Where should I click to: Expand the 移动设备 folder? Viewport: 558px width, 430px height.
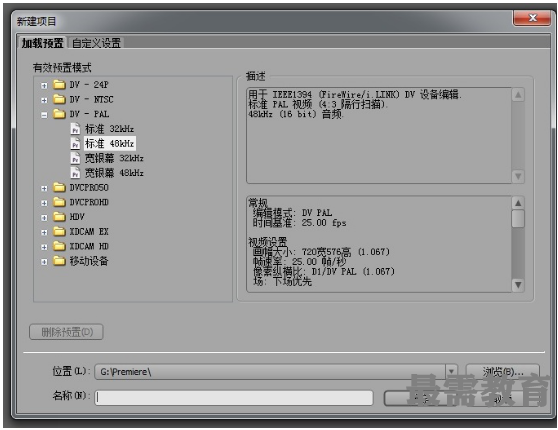(x=44, y=262)
